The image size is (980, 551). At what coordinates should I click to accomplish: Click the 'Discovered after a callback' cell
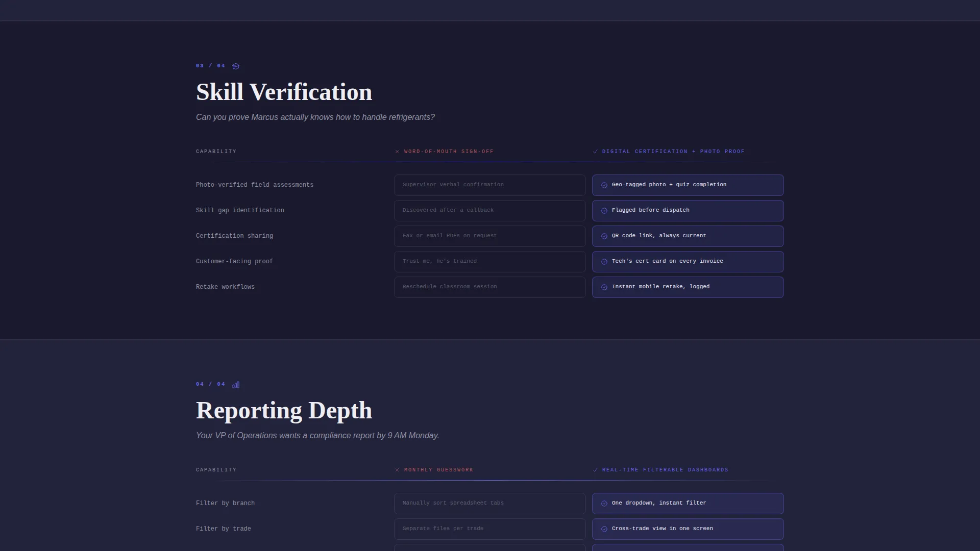click(490, 211)
